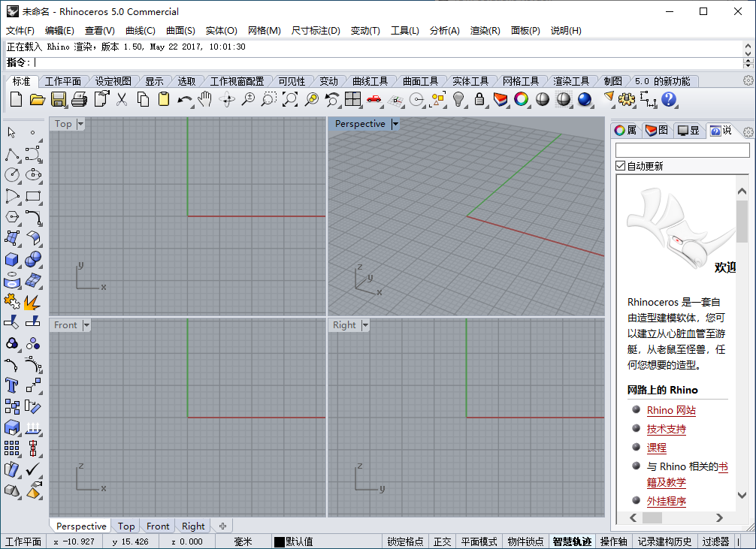
Task: Switch to the 实体工具 toolbar tab
Action: coord(470,81)
